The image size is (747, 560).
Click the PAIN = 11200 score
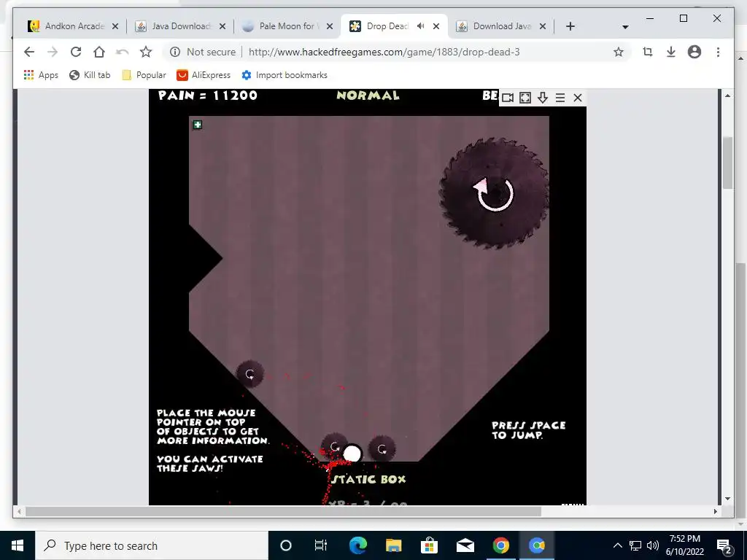(208, 96)
